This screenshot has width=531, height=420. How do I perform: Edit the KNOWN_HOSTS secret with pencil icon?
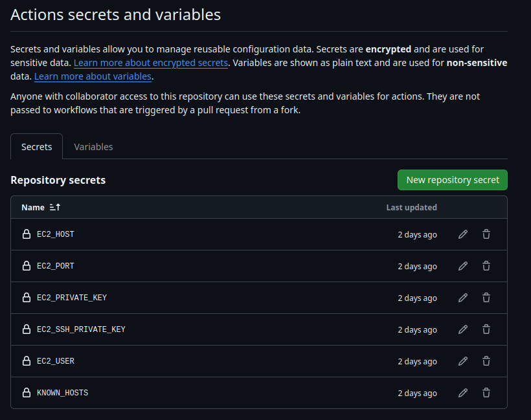click(x=462, y=392)
